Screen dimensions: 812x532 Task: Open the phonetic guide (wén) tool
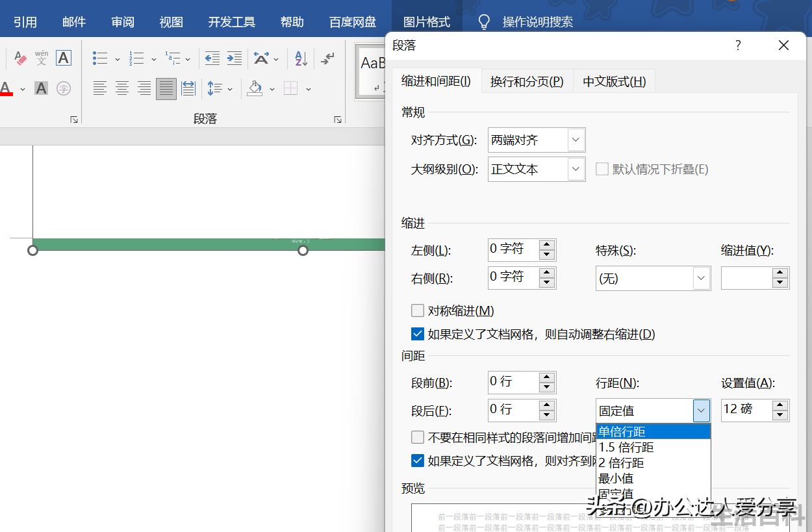click(x=42, y=58)
